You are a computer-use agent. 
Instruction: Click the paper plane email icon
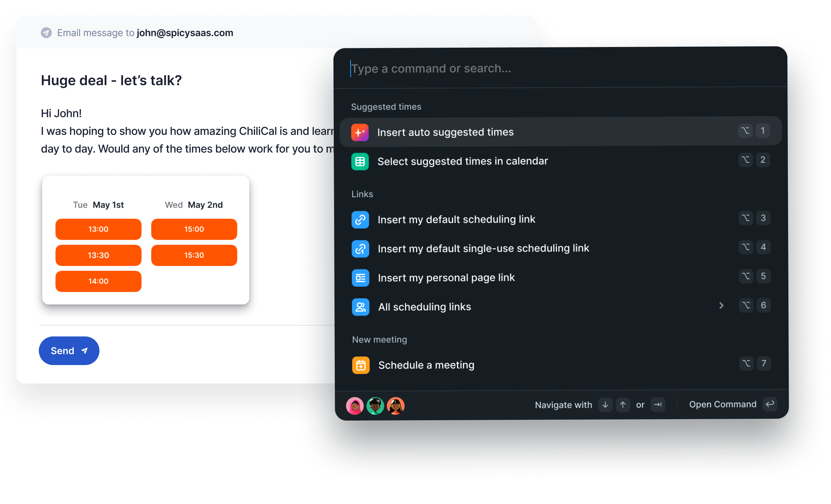[46, 33]
